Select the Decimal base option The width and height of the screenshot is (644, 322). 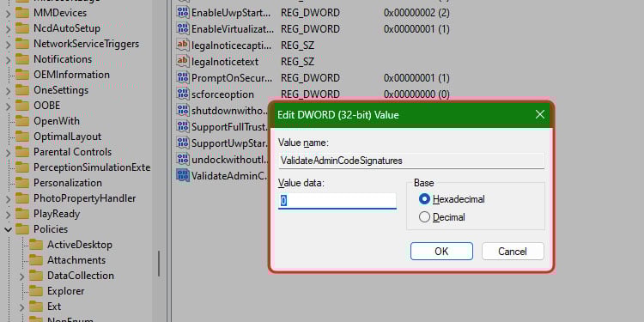pos(442,217)
